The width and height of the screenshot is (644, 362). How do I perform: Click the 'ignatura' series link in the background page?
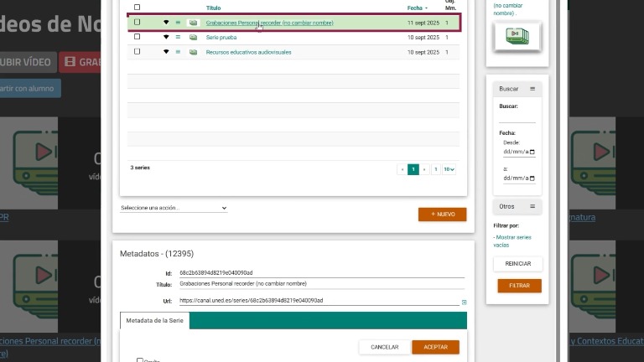point(582,218)
